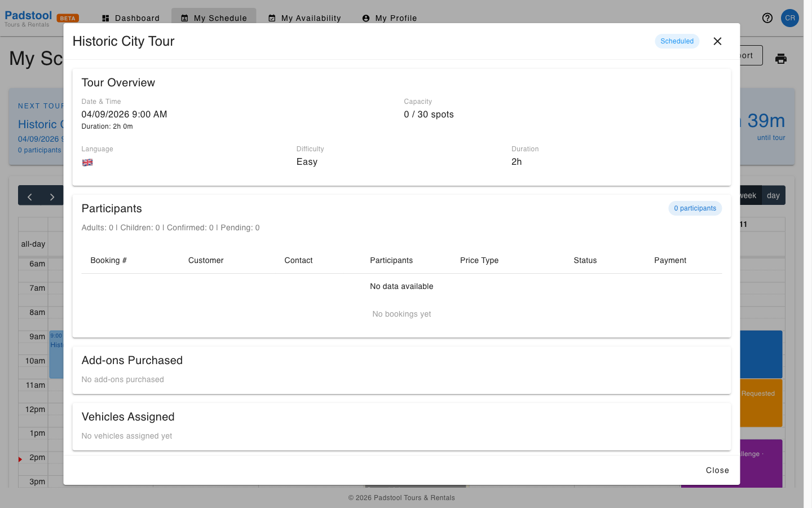
Task: Click the 0 / 30 spots capacity text
Action: (x=429, y=114)
